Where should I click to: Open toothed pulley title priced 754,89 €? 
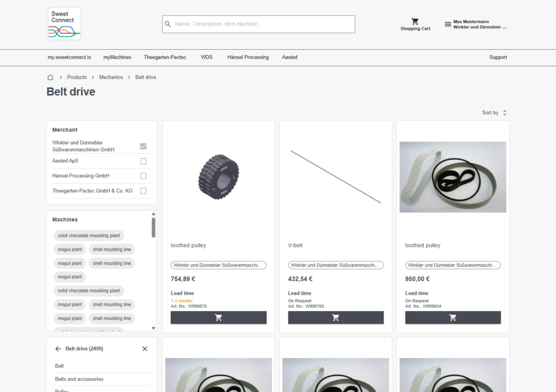click(x=188, y=245)
